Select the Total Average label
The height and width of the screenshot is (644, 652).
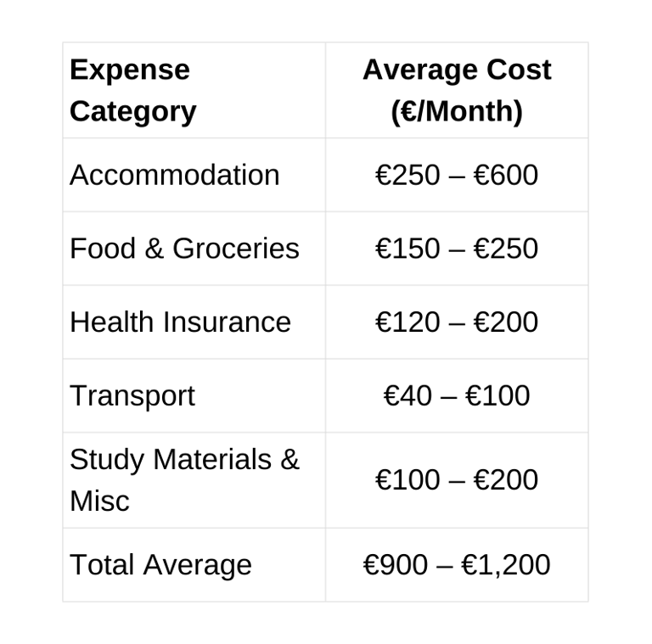(x=160, y=565)
